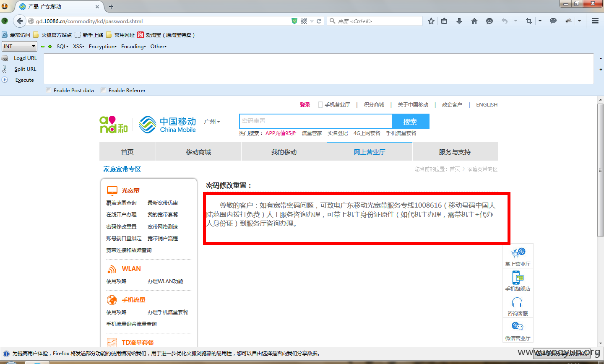The image size is (604, 364).
Task: Open the INT type dropdown
Action: click(x=20, y=46)
